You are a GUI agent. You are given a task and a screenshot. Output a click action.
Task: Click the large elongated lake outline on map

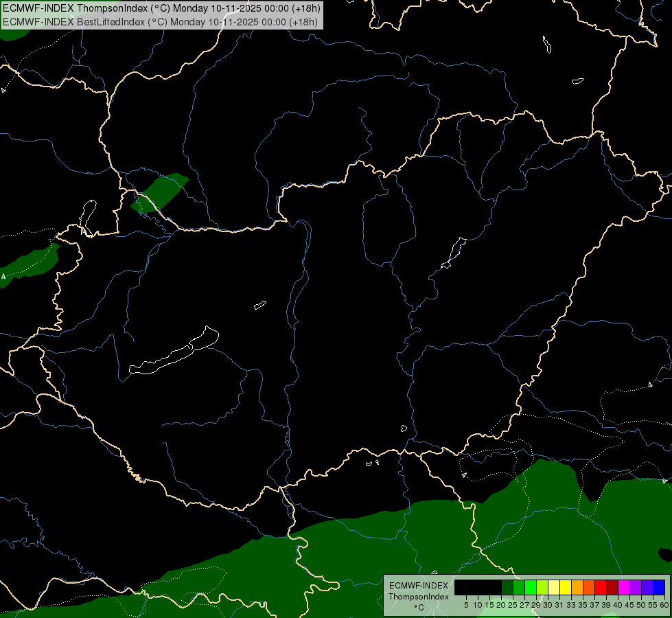[174, 351]
